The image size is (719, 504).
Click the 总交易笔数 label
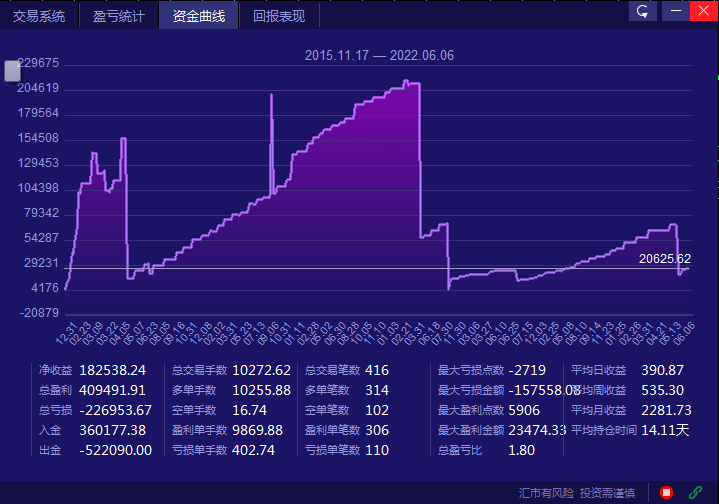tap(332, 370)
